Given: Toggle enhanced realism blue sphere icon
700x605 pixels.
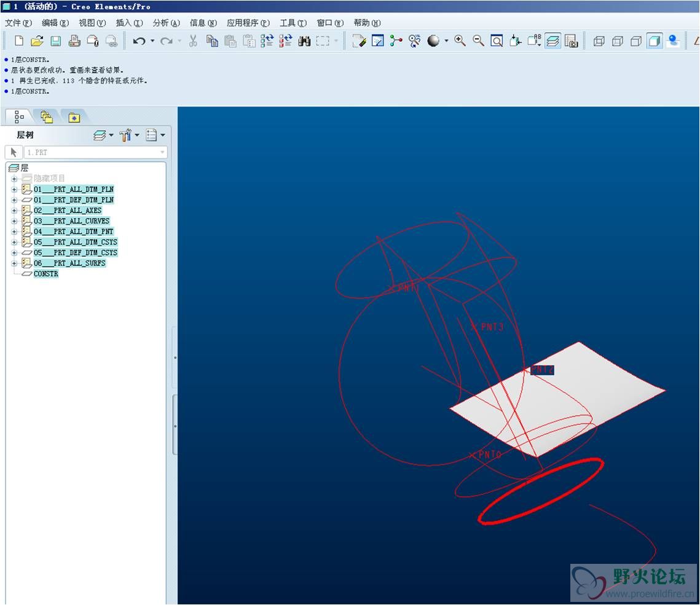Looking at the screenshot, I should point(673,41).
